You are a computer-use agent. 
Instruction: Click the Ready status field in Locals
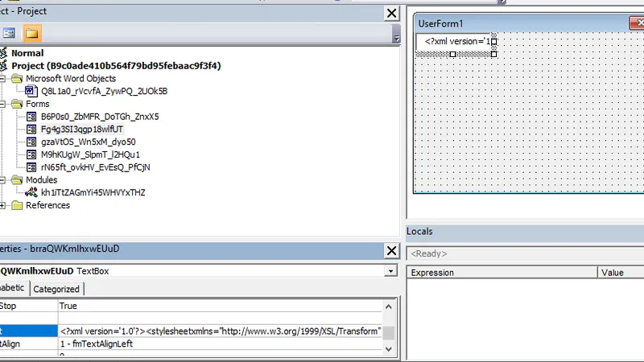[526, 253]
